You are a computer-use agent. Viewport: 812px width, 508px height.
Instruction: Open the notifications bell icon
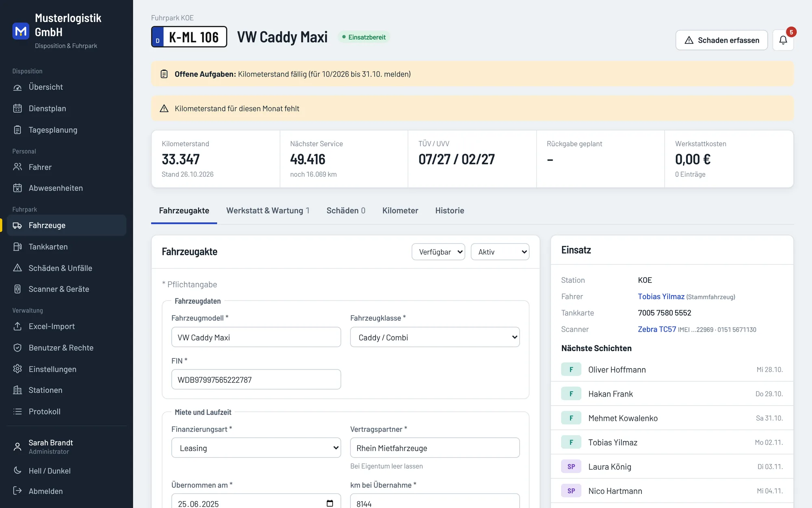(783, 40)
